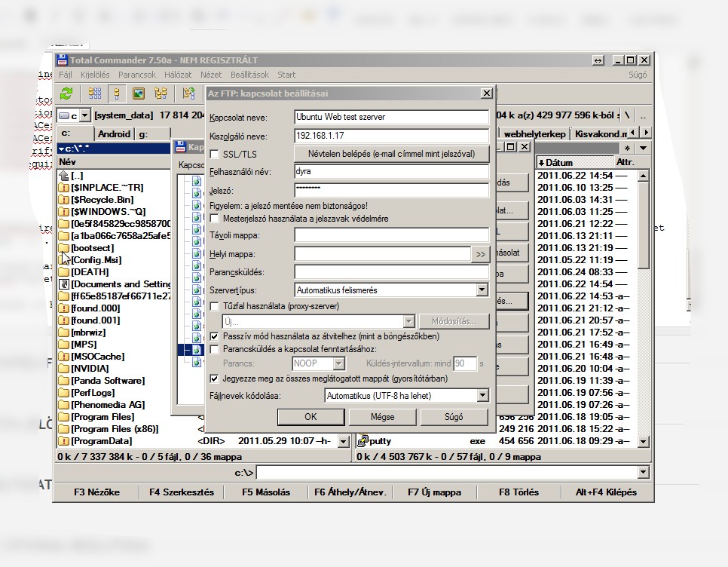The height and width of the screenshot is (567, 728).
Task: Click right panel scrollbar up arrow
Action: click(643, 176)
